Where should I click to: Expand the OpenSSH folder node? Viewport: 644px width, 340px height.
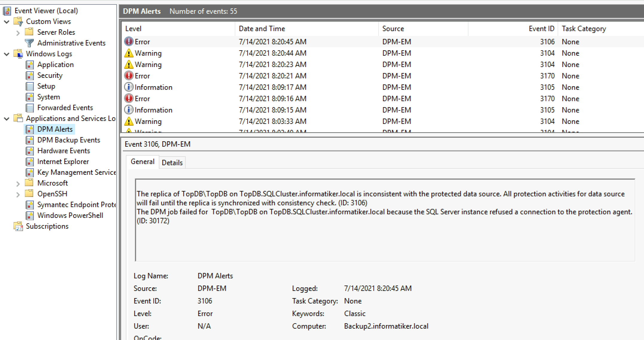coord(18,194)
